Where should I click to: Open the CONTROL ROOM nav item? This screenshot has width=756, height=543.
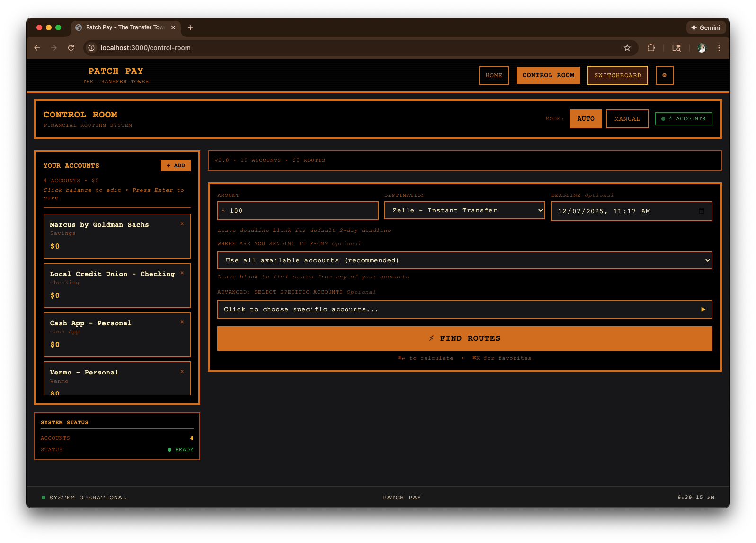pyautogui.click(x=548, y=75)
